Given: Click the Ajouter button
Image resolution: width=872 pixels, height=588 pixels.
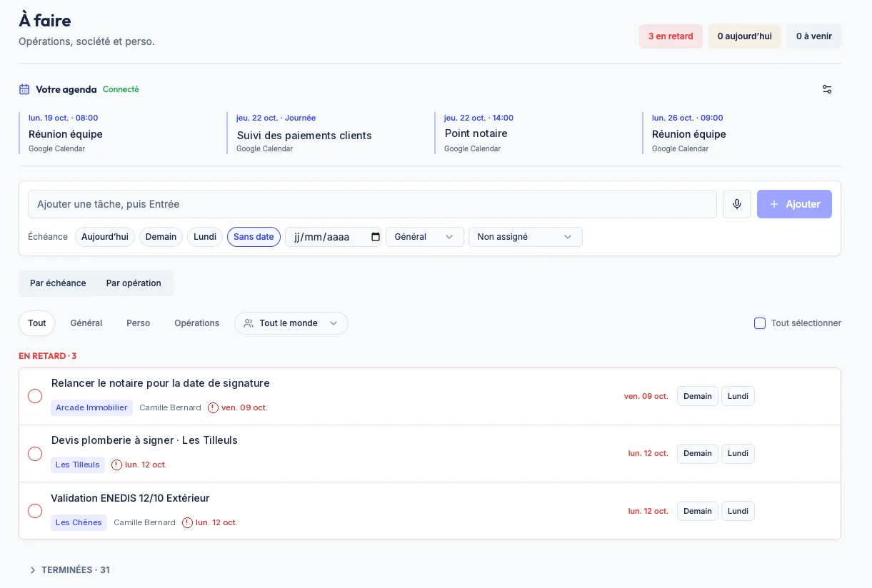Looking at the screenshot, I should (794, 204).
